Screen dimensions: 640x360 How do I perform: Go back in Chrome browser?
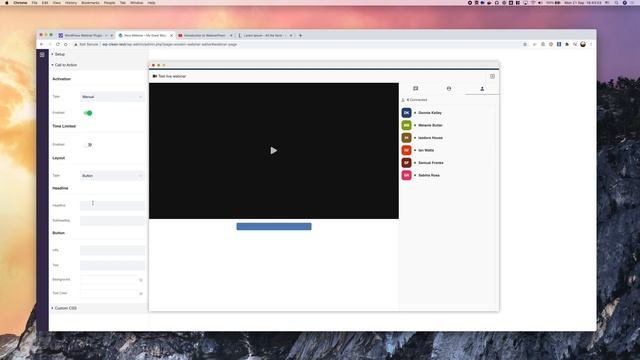(x=42, y=44)
